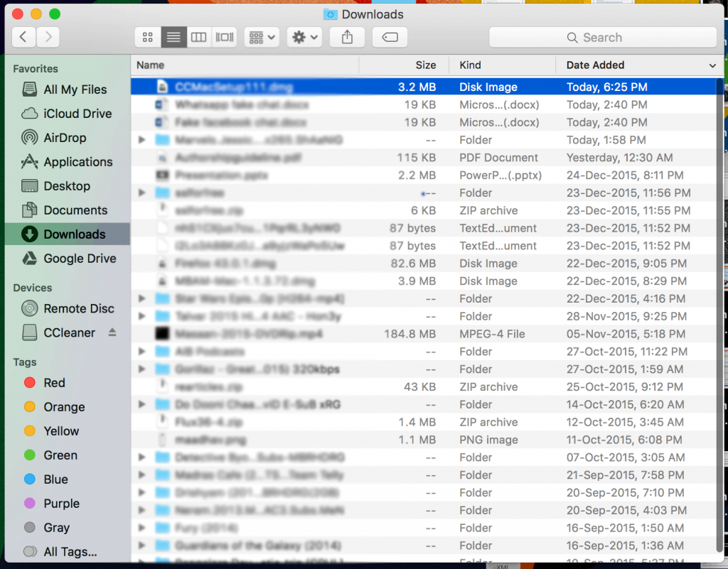This screenshot has width=728, height=569.
Task: Select the row dated Today, 6:25 PM
Action: 424,87
